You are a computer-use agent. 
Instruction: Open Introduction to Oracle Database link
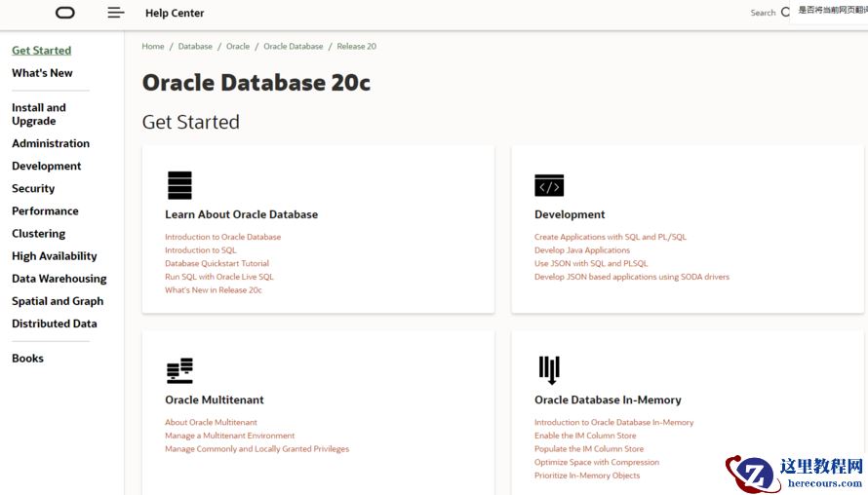[x=222, y=237]
